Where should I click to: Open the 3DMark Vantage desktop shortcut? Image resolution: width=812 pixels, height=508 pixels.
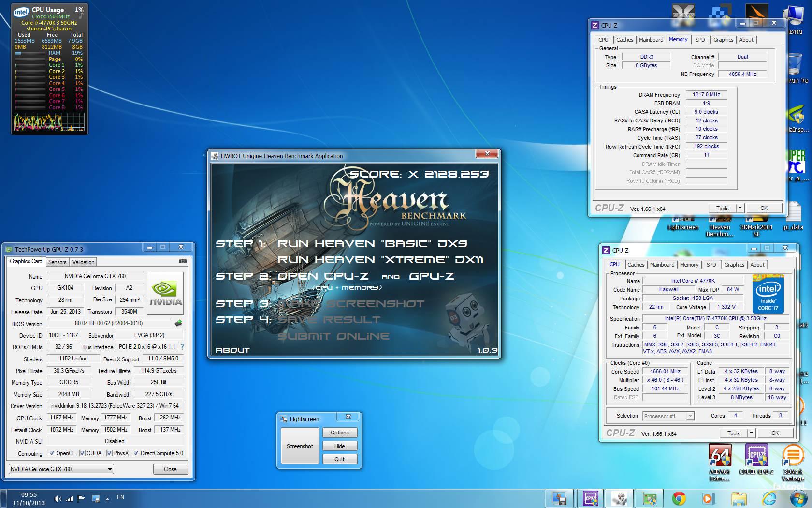(x=793, y=462)
